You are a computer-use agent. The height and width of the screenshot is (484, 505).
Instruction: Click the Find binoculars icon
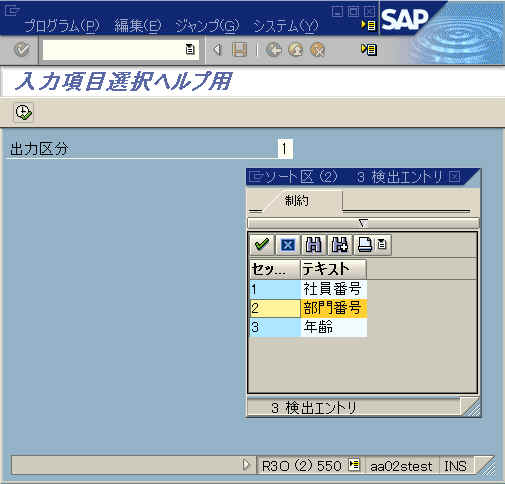click(x=313, y=245)
